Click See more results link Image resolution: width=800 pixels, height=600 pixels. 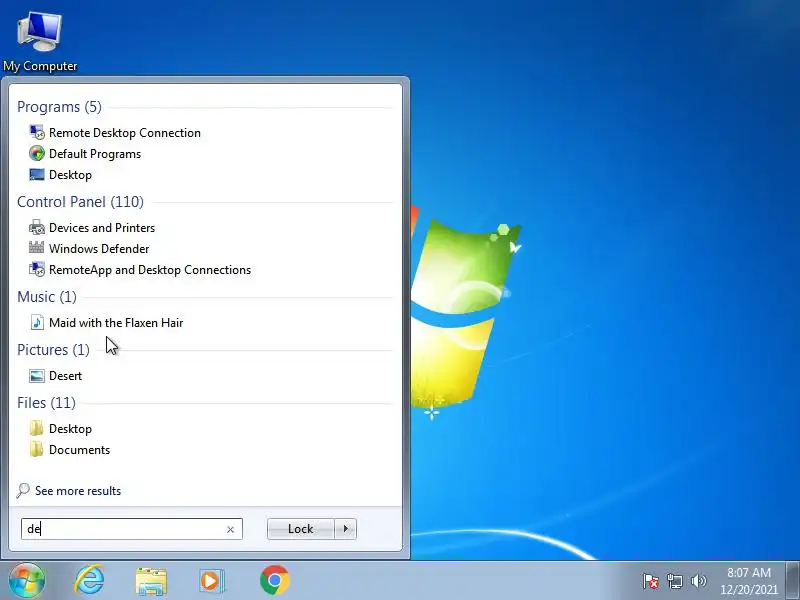pyautogui.click(x=78, y=491)
